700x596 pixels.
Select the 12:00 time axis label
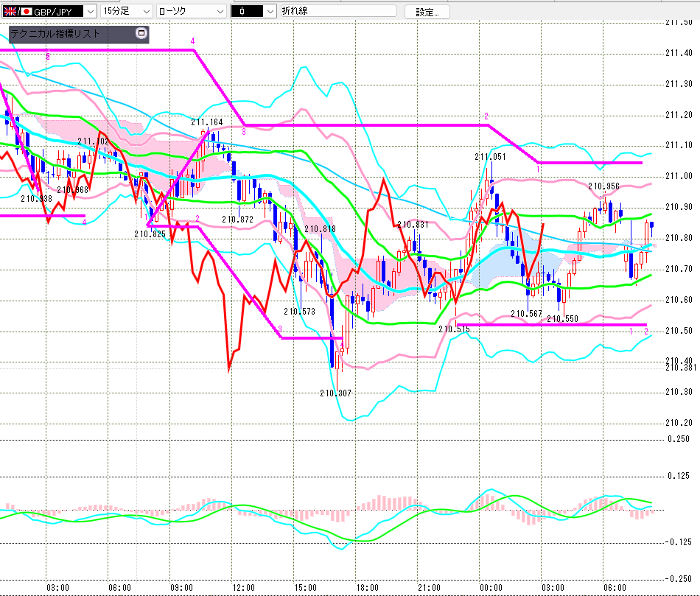pyautogui.click(x=243, y=587)
